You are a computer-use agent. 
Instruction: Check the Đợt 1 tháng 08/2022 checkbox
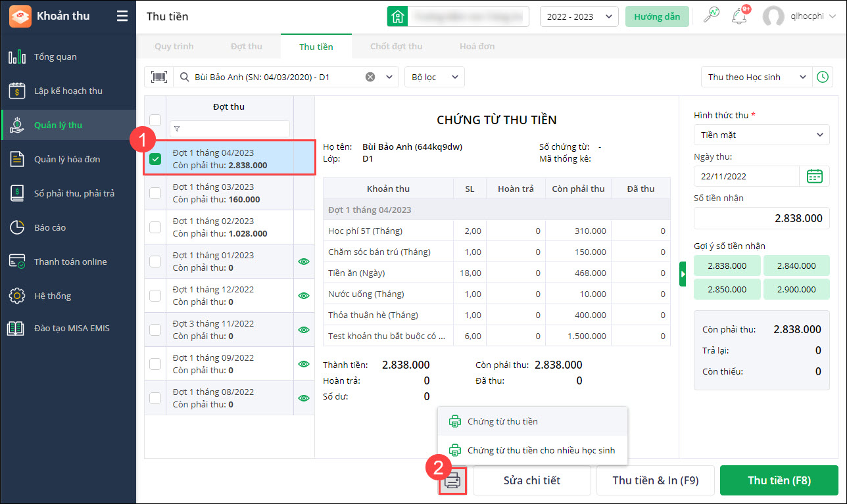pyautogui.click(x=155, y=398)
